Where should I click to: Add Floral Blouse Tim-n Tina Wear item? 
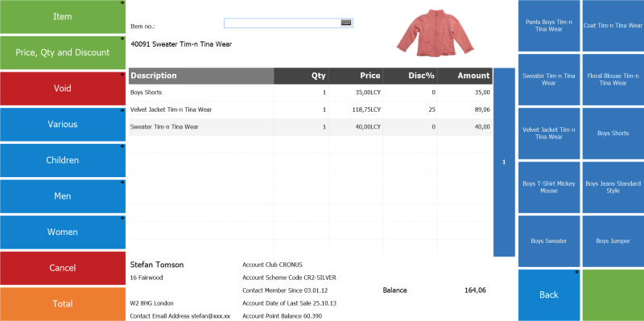tap(613, 80)
